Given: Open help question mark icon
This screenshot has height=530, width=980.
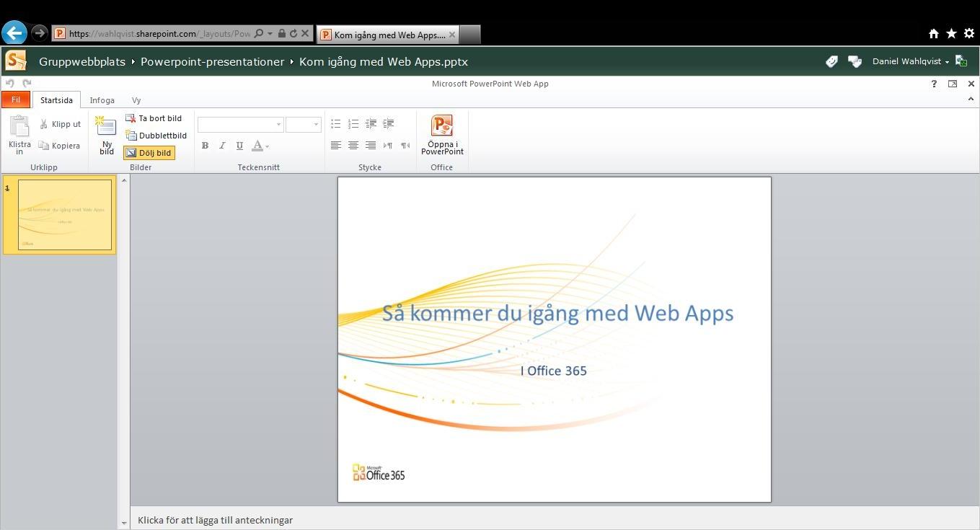Looking at the screenshot, I should click(x=934, y=84).
